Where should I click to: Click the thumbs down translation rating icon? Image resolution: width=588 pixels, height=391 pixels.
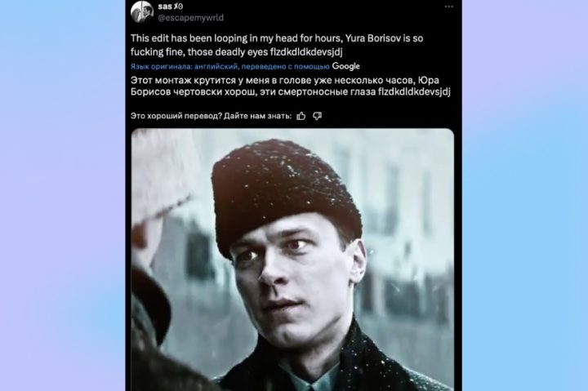pyautogui.click(x=318, y=116)
